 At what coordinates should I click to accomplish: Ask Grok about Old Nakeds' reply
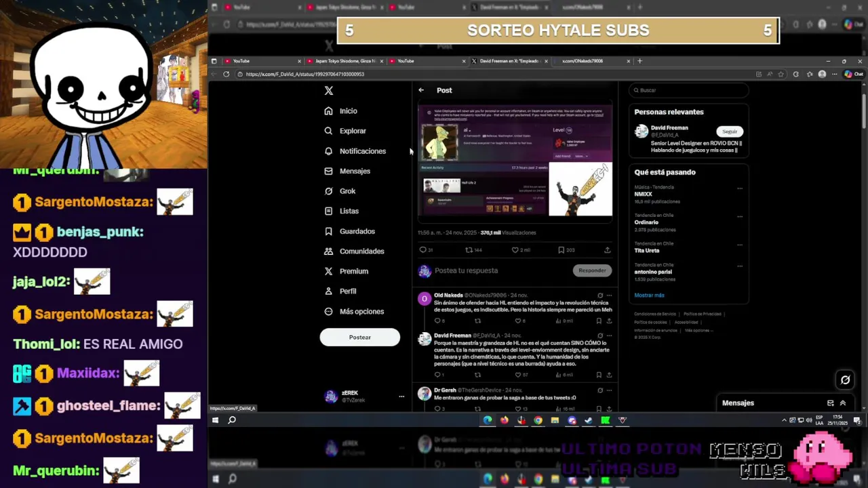click(x=600, y=296)
